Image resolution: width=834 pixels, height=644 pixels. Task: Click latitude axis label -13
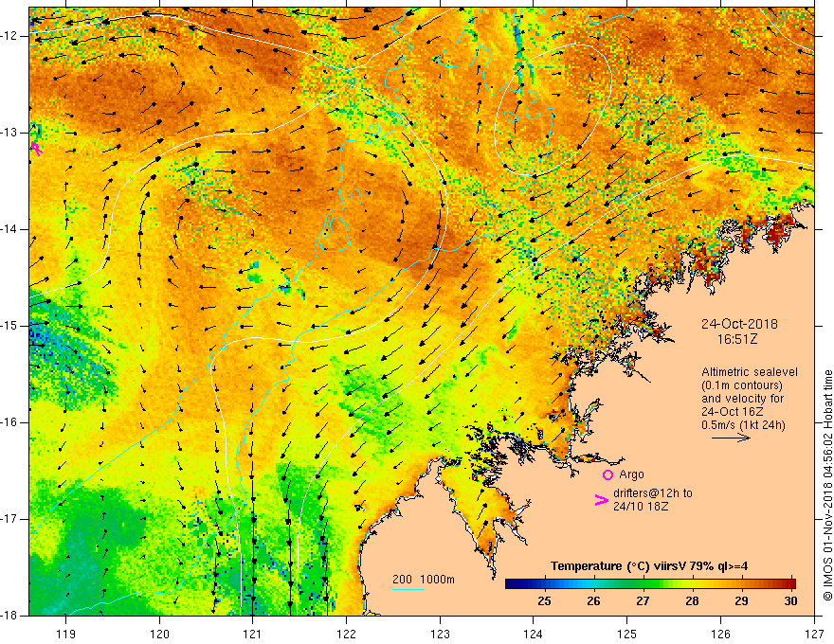10,133
